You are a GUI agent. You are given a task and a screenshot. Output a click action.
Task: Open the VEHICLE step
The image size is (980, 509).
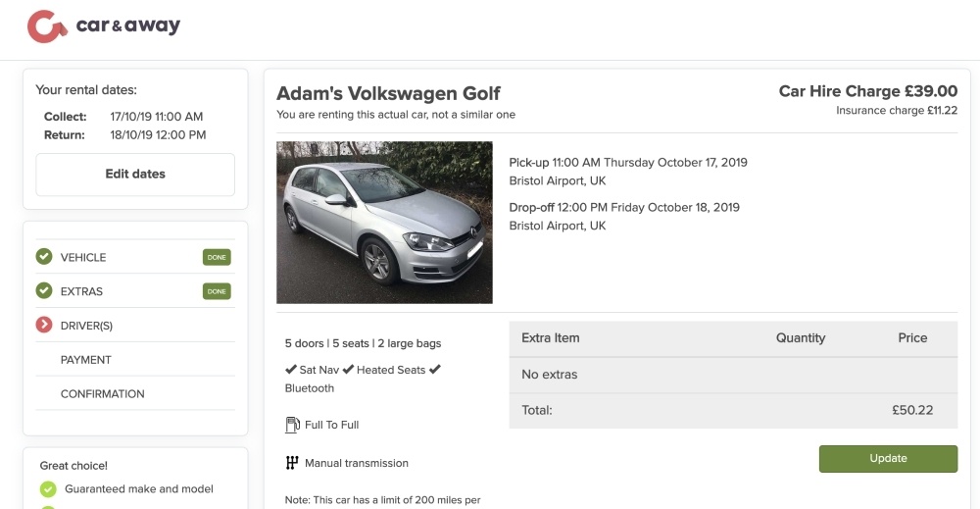coord(83,257)
